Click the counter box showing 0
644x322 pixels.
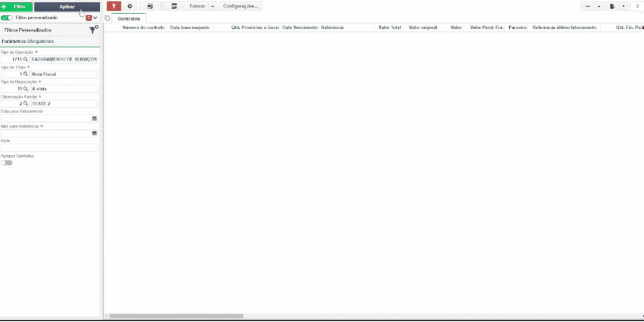click(637, 6)
